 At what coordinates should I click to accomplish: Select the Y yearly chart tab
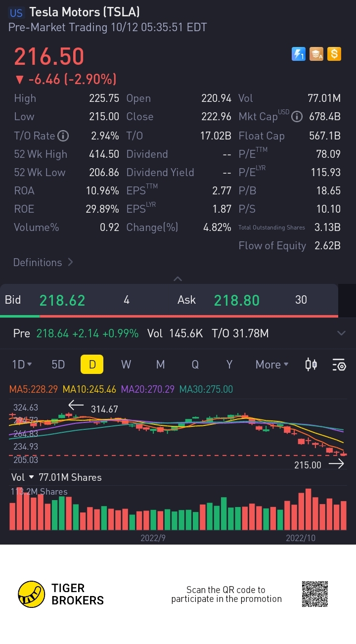(229, 365)
